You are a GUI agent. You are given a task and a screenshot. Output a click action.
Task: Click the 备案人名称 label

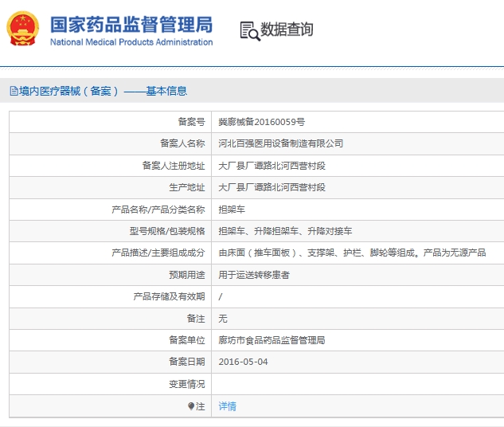182,143
